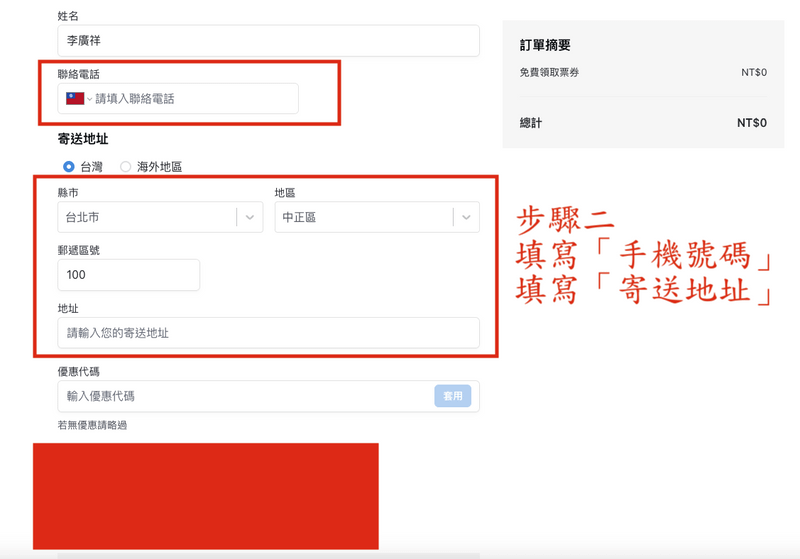Click the 免費領取票券 order line

549,73
